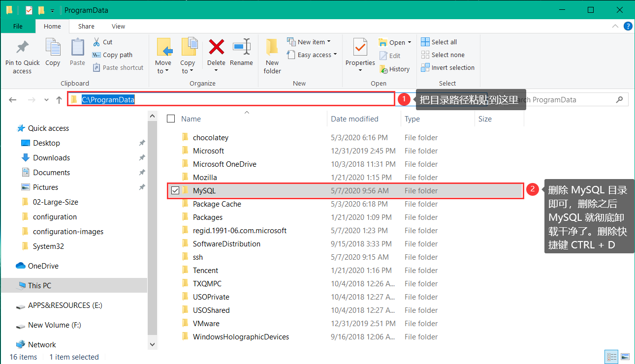Switch to large icons view in status bar
The height and width of the screenshot is (364, 635).
625,357
